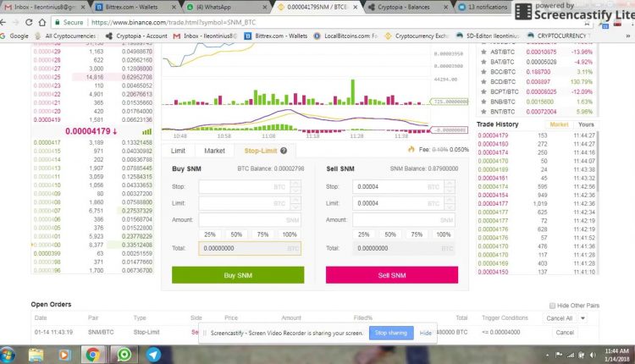Viewport: 635px width, 364px height.
Task: Show more bookmarks with the chevron
Action: pyautogui.click(x=628, y=36)
